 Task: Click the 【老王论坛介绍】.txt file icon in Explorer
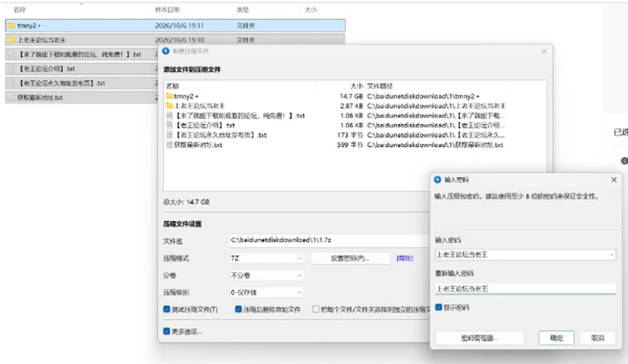coord(11,69)
